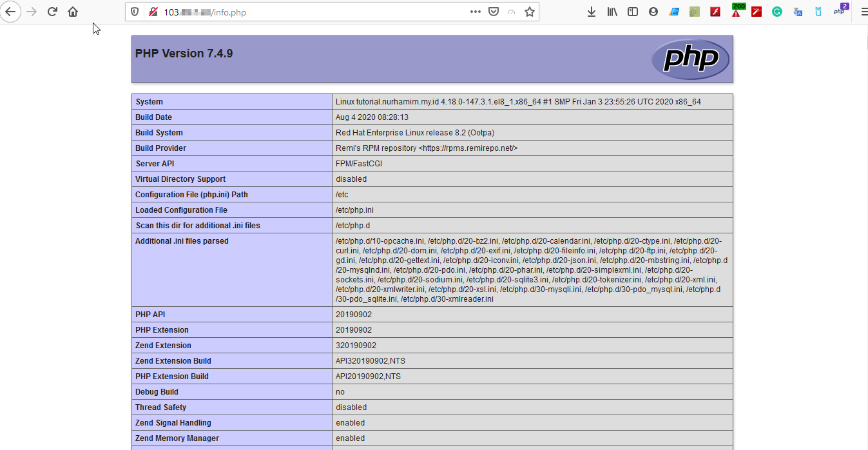Open the tracking protection shield icon
The height and width of the screenshot is (450, 868).
tap(135, 12)
